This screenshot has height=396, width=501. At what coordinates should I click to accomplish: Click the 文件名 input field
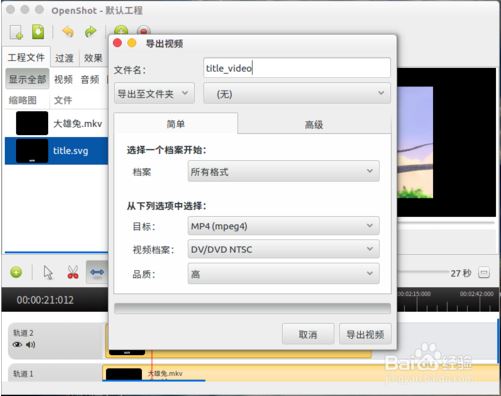coord(297,68)
